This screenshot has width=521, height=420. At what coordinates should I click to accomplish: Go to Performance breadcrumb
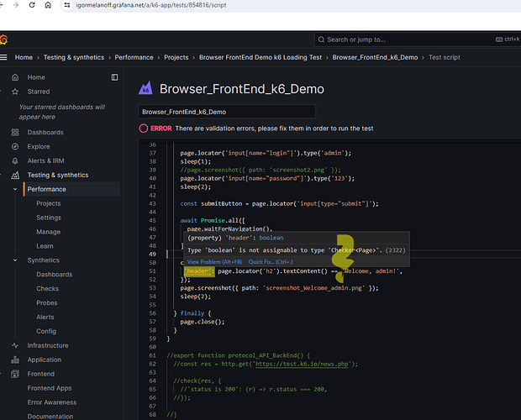click(134, 57)
